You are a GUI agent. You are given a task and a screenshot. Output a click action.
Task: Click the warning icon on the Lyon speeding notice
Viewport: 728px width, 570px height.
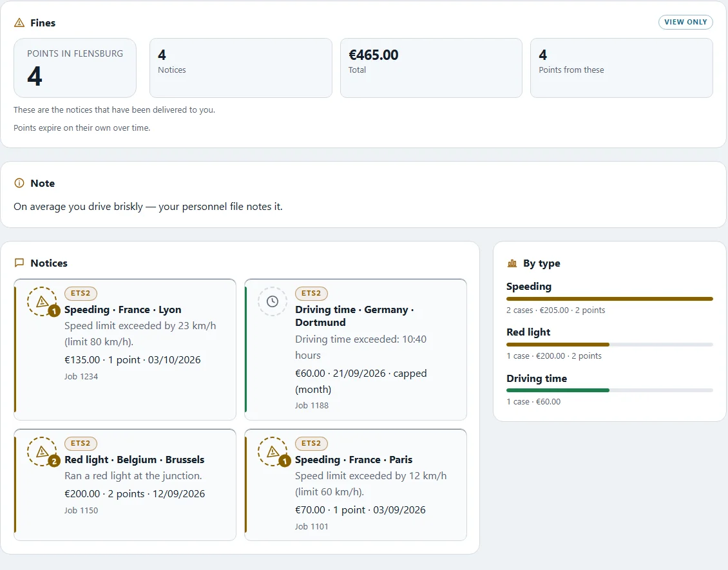coord(42,301)
